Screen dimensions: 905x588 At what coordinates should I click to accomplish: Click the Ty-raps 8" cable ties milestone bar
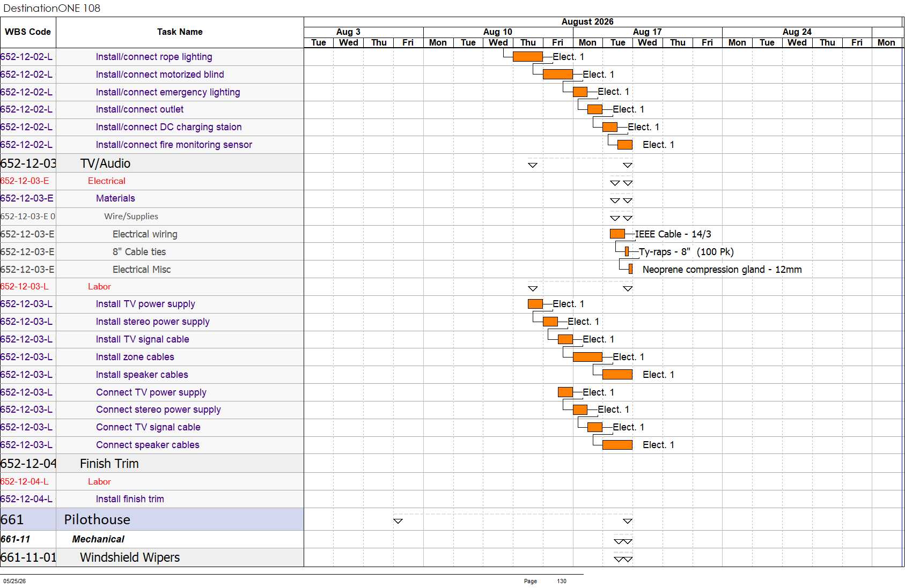627,251
